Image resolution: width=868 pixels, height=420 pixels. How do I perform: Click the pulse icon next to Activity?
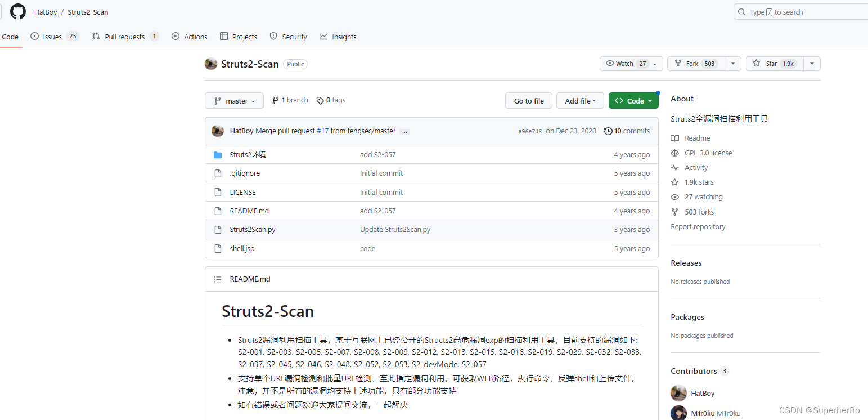tap(675, 168)
